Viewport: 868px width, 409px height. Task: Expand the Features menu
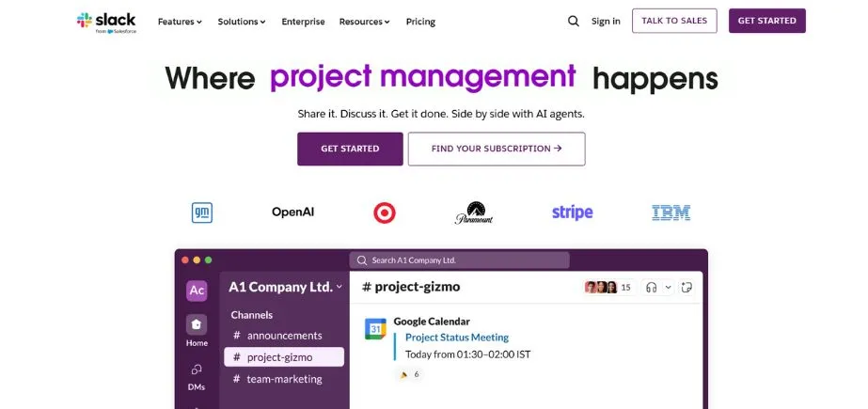180,22
